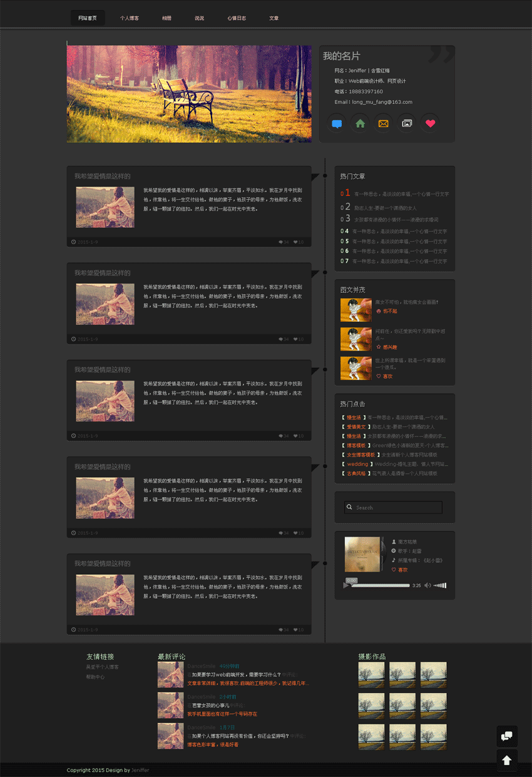
Task: Click the 喜欢 link under the song album
Action: coord(402,570)
